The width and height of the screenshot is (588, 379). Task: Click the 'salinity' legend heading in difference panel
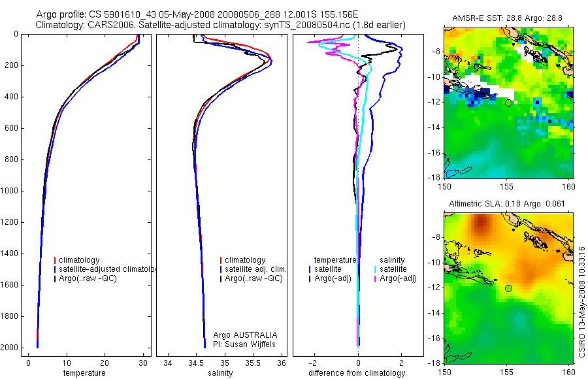coord(392,260)
